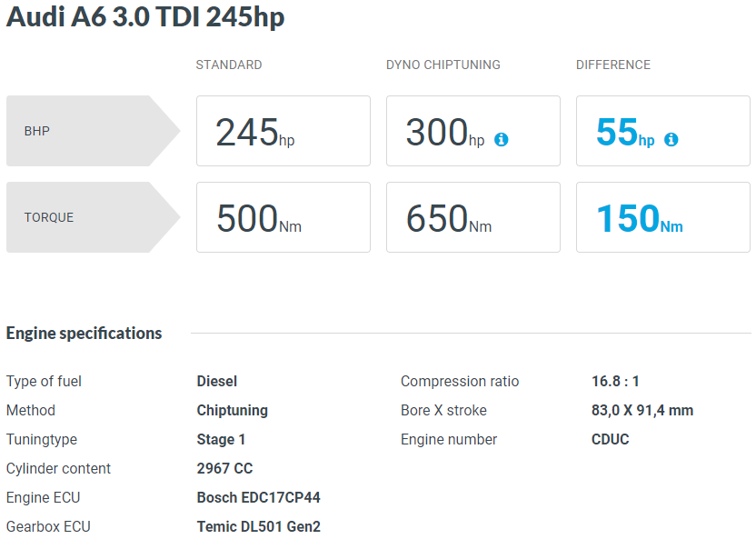Image resolution: width=756 pixels, height=539 pixels.
Task: Click the DYNO CHIPTUNING column header
Action: (x=443, y=65)
